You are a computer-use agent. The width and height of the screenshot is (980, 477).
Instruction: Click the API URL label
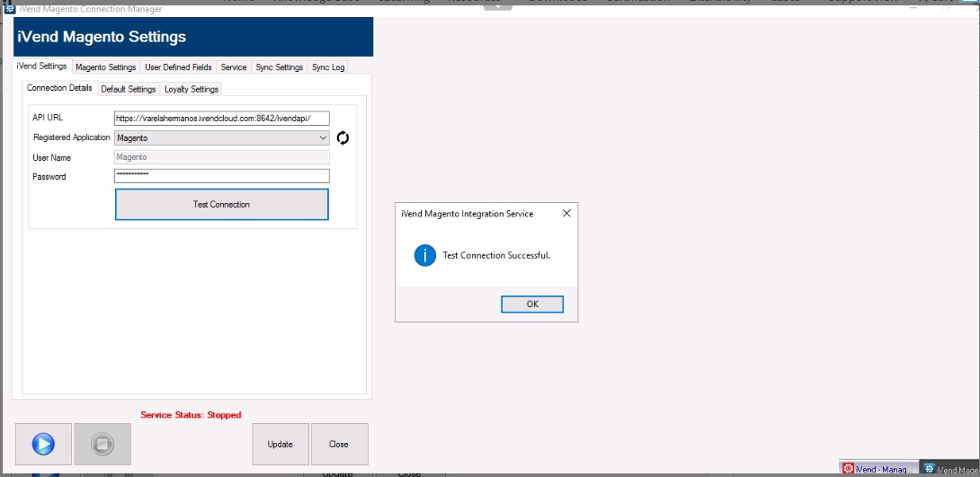(48, 118)
